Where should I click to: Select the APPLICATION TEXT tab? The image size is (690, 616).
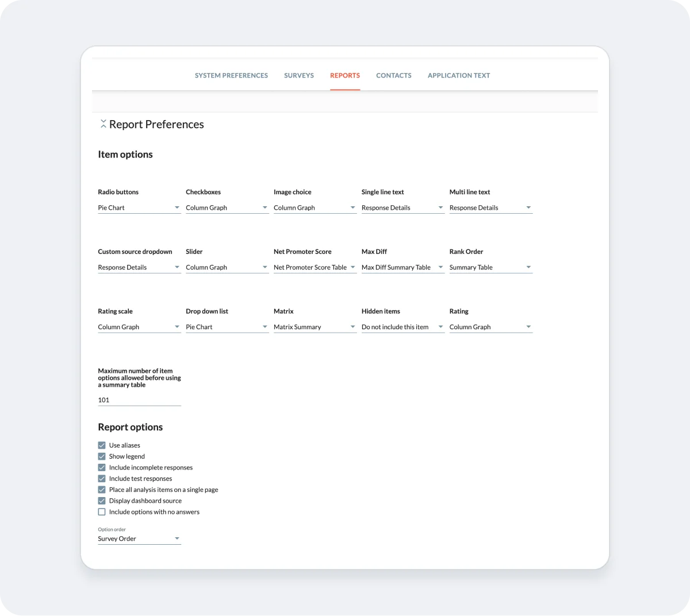pyautogui.click(x=459, y=75)
